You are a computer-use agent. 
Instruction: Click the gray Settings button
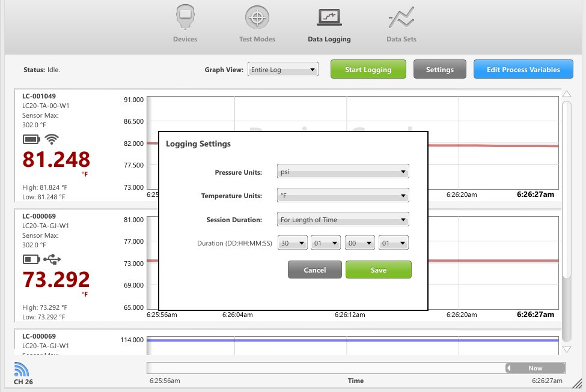[440, 70]
